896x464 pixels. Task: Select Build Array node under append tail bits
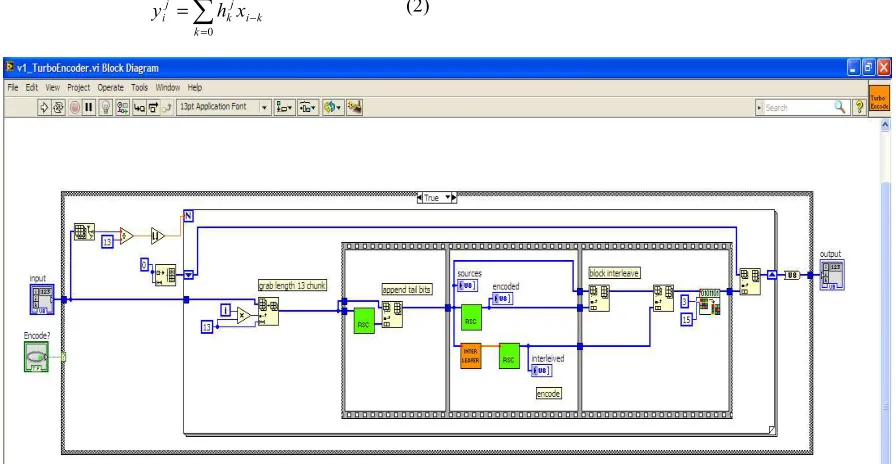[392, 315]
